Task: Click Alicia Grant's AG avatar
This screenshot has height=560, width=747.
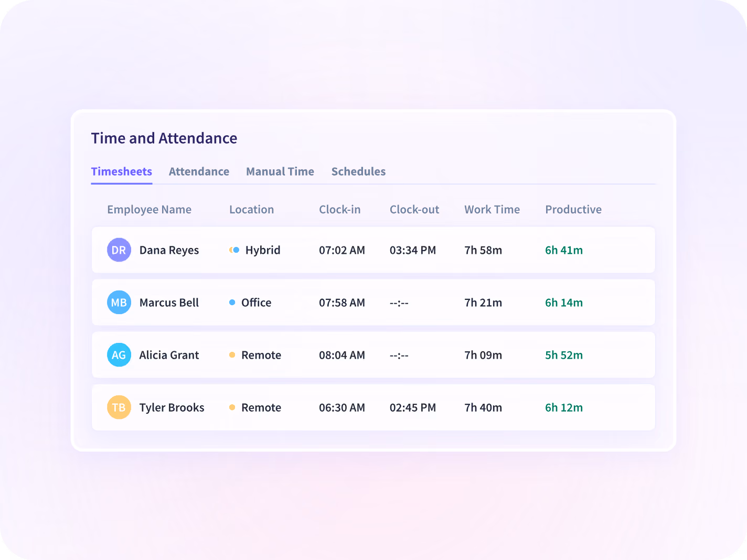Action: point(119,355)
